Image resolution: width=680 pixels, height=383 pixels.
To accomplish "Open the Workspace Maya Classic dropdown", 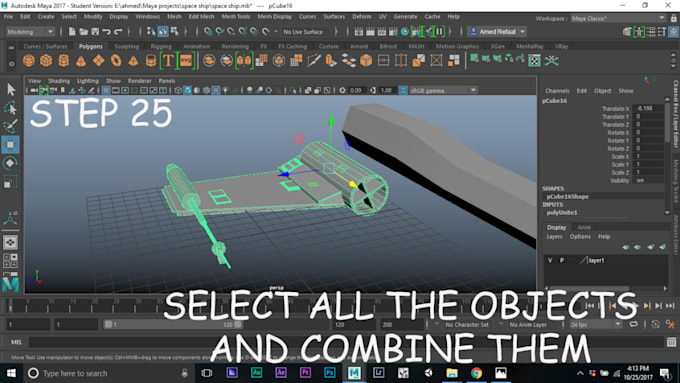I will click(x=618, y=18).
